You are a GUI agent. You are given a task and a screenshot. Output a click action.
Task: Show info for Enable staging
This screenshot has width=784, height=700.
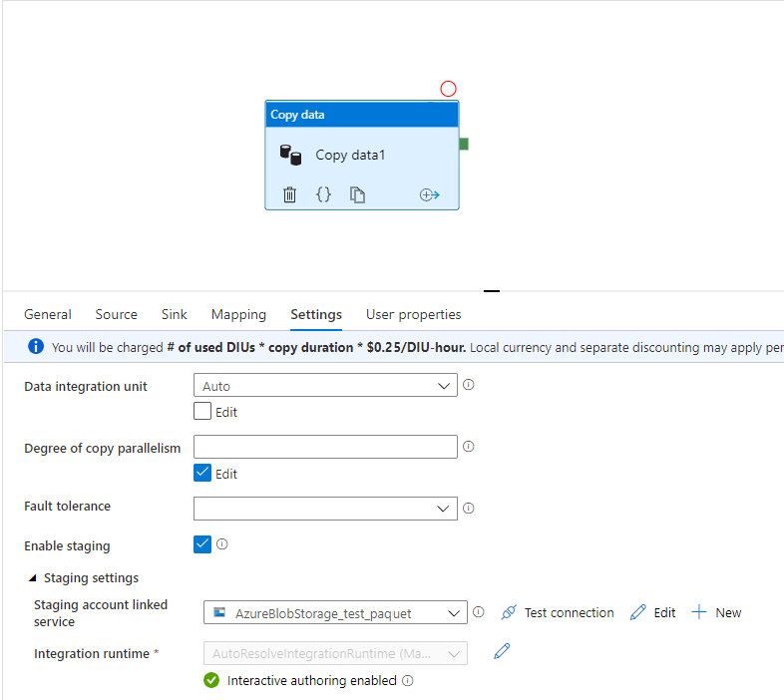pyautogui.click(x=222, y=544)
